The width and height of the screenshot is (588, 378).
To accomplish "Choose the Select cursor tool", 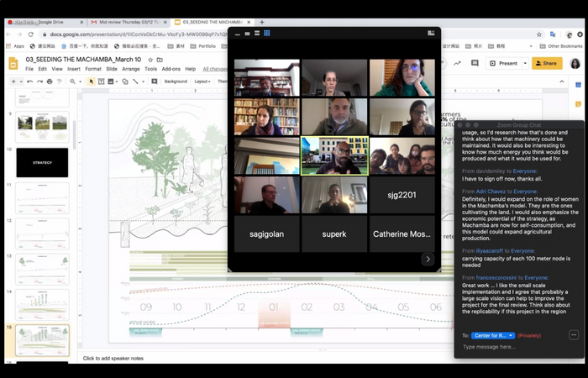I will (91, 81).
